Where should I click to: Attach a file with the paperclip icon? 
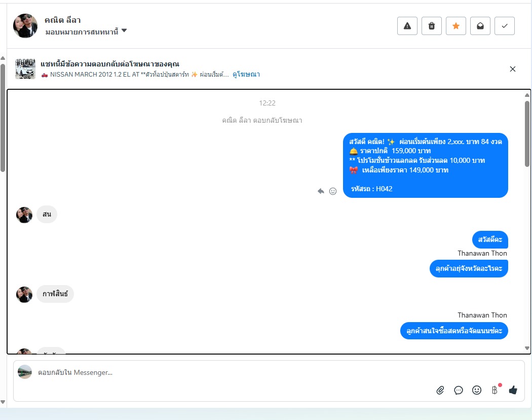(440, 390)
